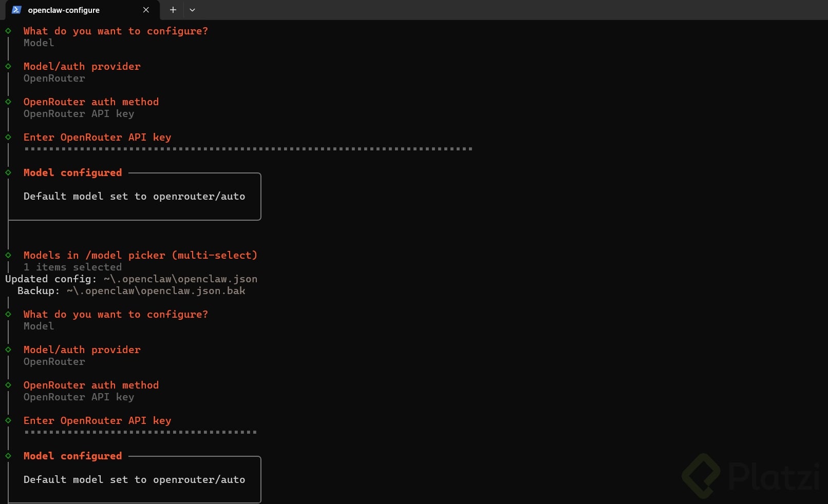Click the first 'What do you want to configure?' prompt

tap(116, 31)
